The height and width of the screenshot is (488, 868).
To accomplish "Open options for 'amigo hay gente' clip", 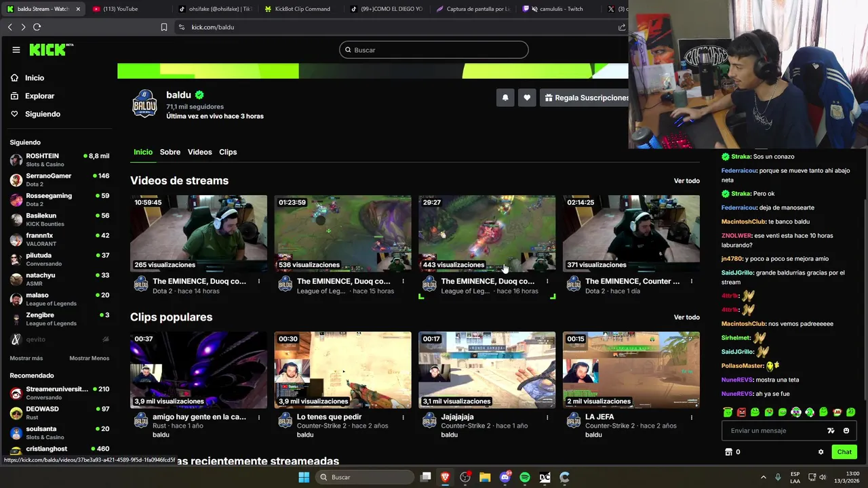I will 259,418.
